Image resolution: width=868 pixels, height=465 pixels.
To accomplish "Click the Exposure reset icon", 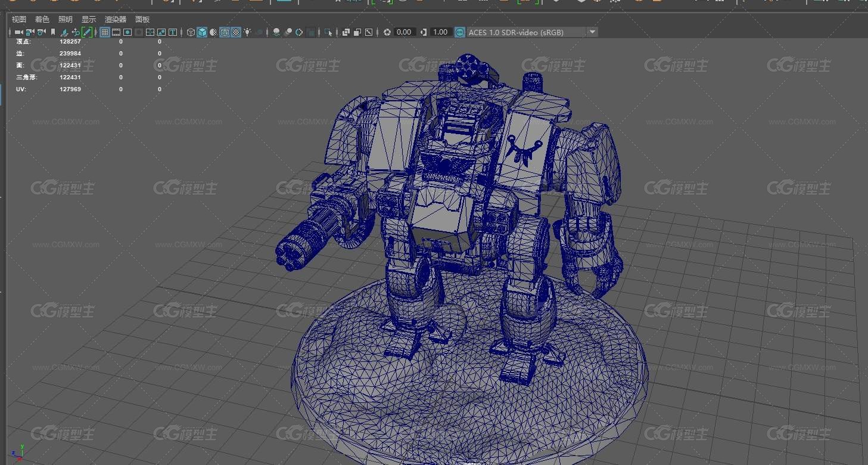I will tap(387, 32).
